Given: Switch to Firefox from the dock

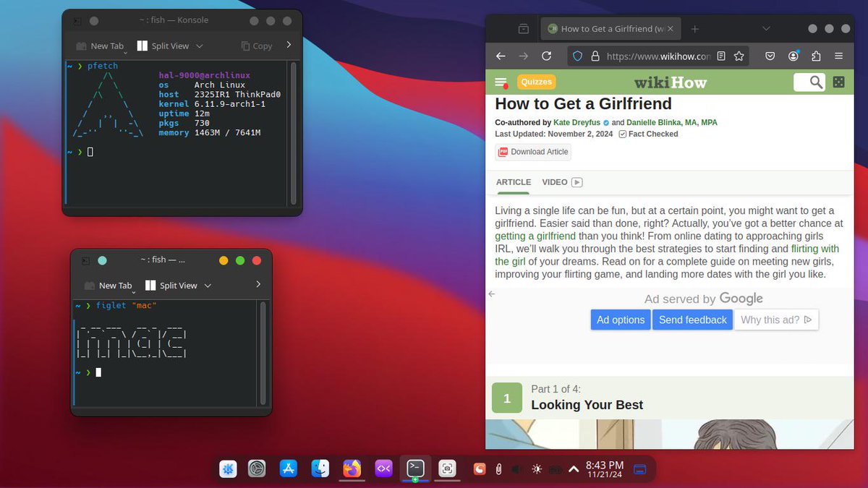Looking at the screenshot, I should pos(352,469).
